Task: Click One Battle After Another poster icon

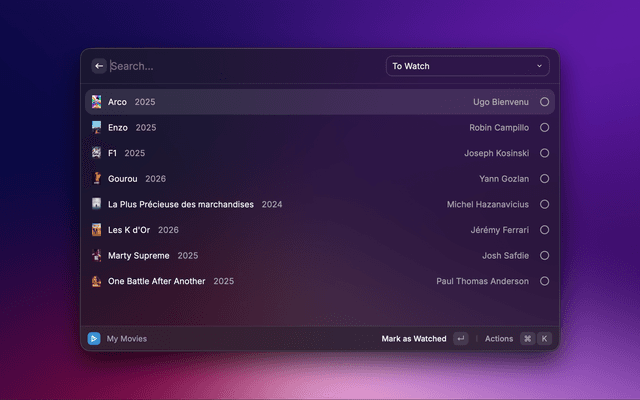Action: 97,281
